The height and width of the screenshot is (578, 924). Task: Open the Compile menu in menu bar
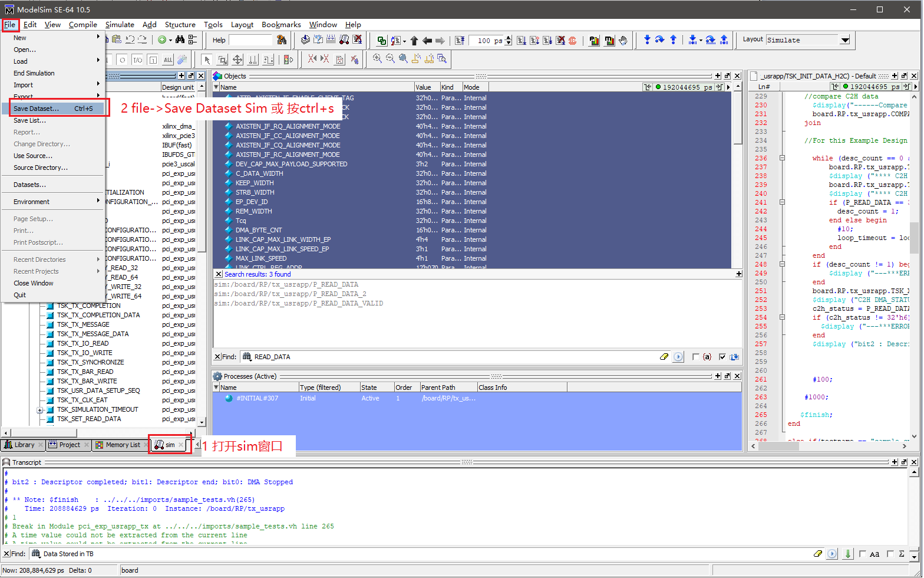(x=82, y=25)
